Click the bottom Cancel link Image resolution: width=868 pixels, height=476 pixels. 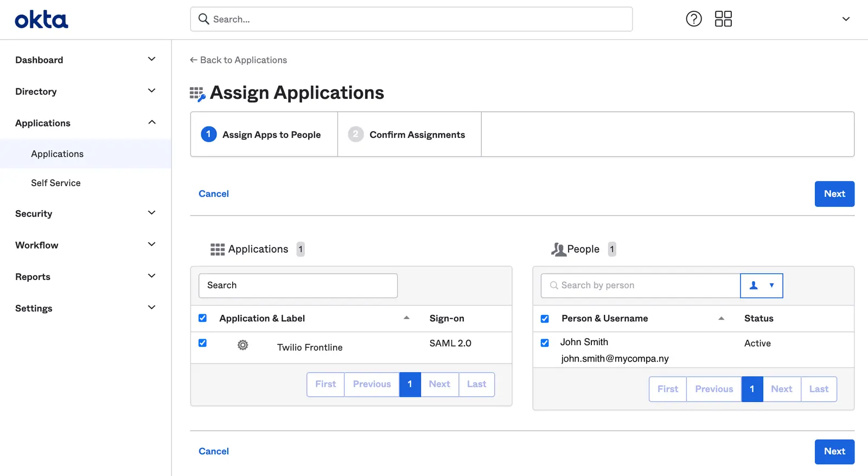point(214,451)
